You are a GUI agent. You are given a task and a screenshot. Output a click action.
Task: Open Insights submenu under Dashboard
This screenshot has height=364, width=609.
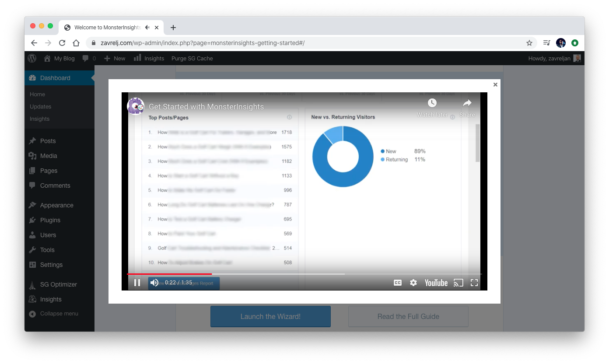(x=39, y=119)
